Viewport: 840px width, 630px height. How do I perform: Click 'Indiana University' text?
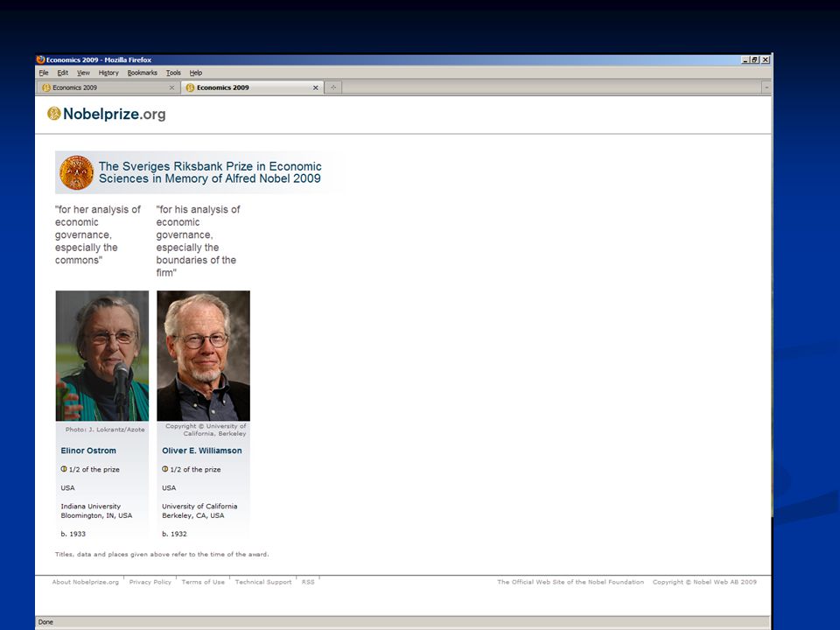click(x=90, y=507)
